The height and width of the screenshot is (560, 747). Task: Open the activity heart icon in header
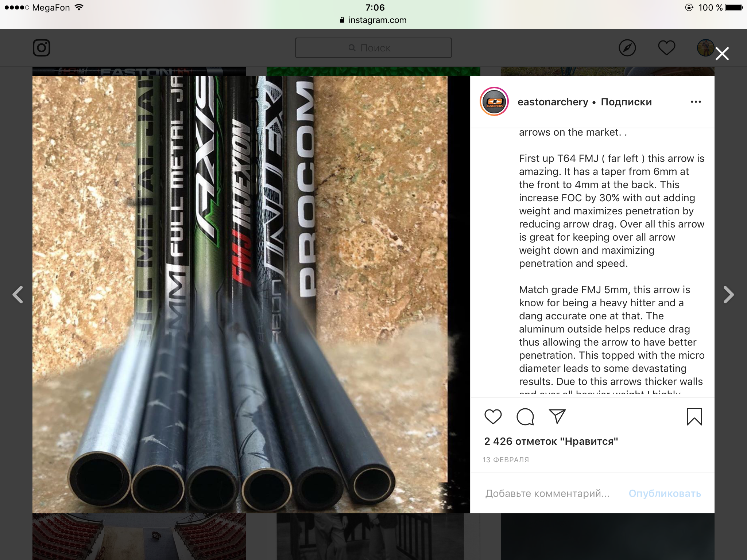[666, 48]
